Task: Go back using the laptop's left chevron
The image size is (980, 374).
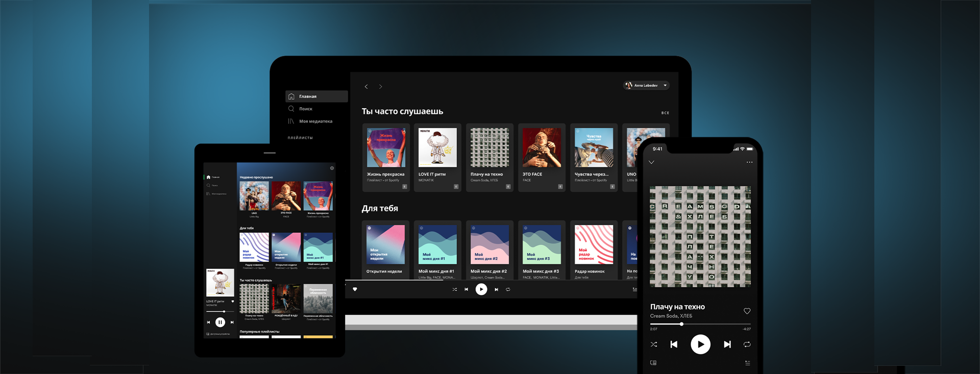Action: (366, 87)
